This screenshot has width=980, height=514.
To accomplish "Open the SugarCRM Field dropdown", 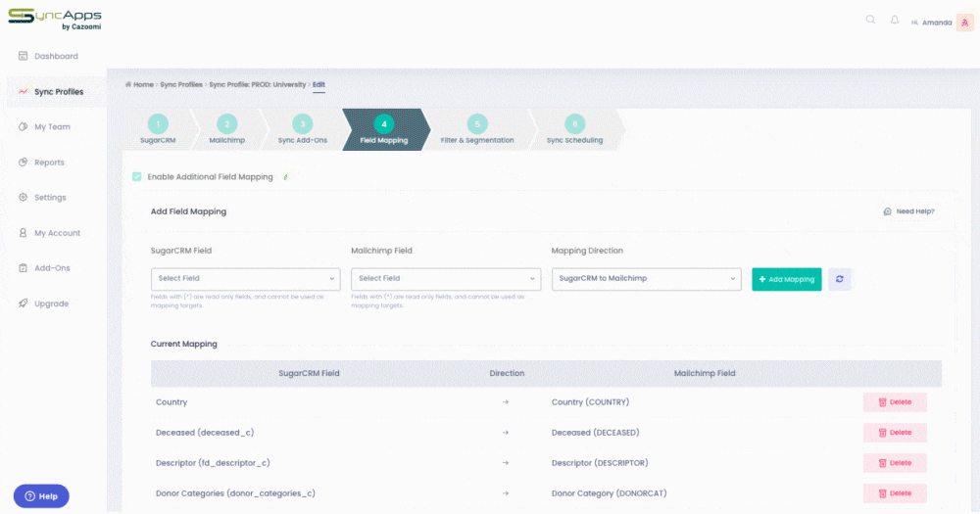I will [246, 279].
